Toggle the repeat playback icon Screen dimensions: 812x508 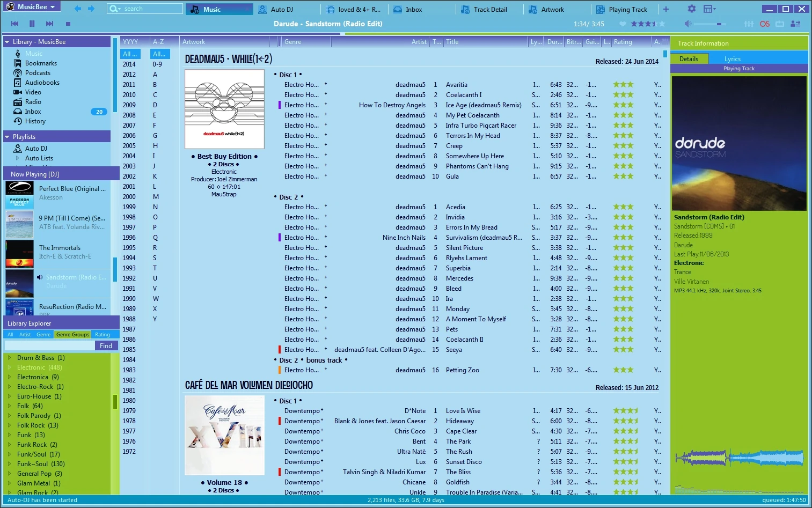click(x=780, y=24)
